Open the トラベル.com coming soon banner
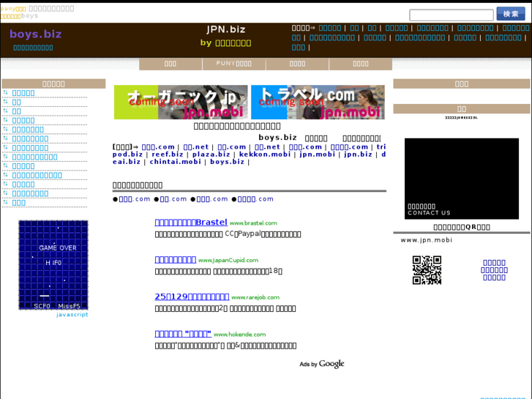 [318, 102]
